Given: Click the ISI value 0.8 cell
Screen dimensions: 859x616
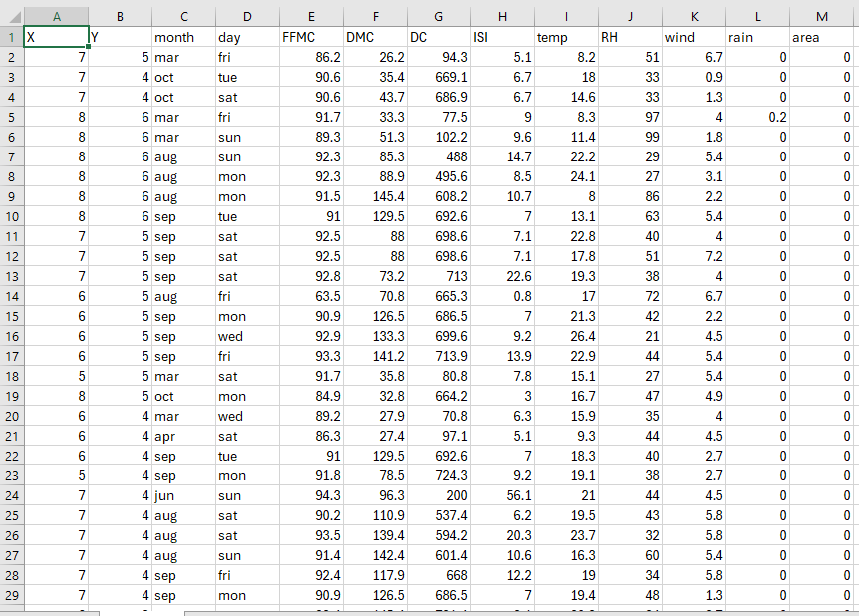Looking at the screenshot, I should click(x=502, y=296).
